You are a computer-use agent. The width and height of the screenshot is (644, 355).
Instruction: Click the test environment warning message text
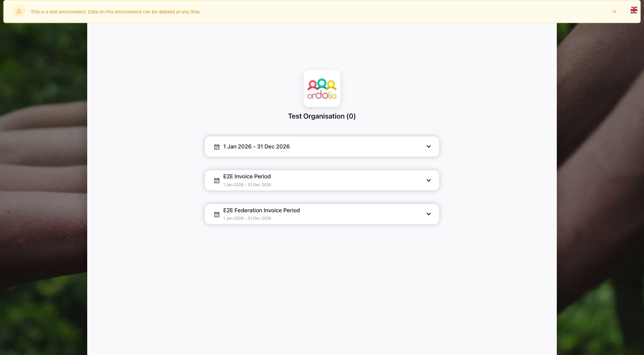(x=116, y=12)
